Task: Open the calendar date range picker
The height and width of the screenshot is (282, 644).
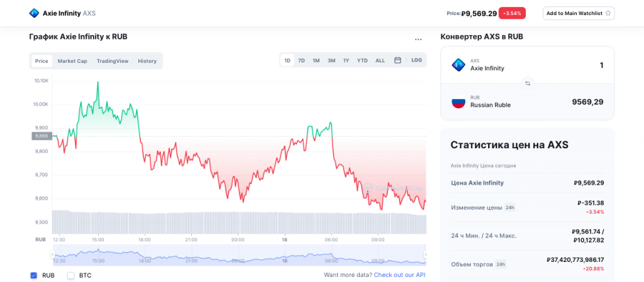Action: point(397,60)
